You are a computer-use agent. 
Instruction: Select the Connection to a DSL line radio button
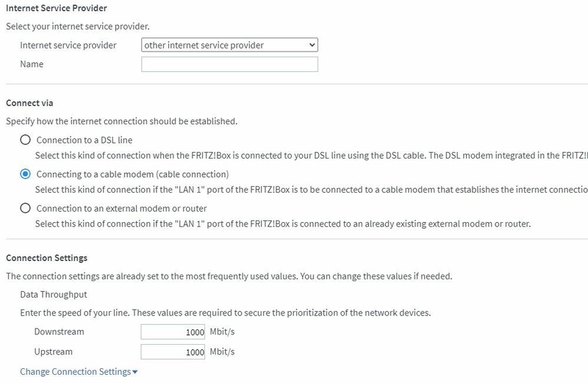pyautogui.click(x=26, y=140)
